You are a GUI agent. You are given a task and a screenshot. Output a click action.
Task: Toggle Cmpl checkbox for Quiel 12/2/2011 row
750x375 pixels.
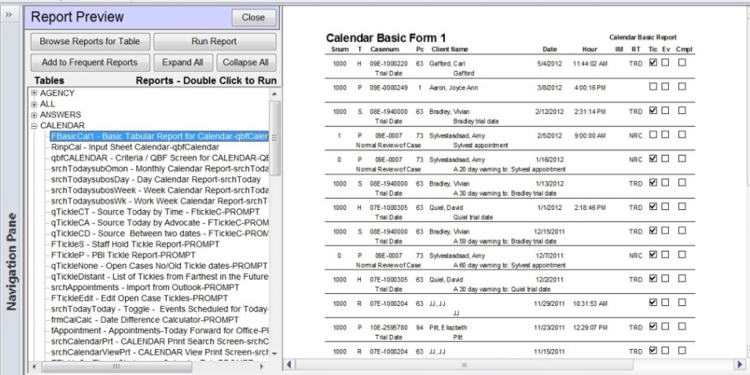pyautogui.click(x=682, y=278)
